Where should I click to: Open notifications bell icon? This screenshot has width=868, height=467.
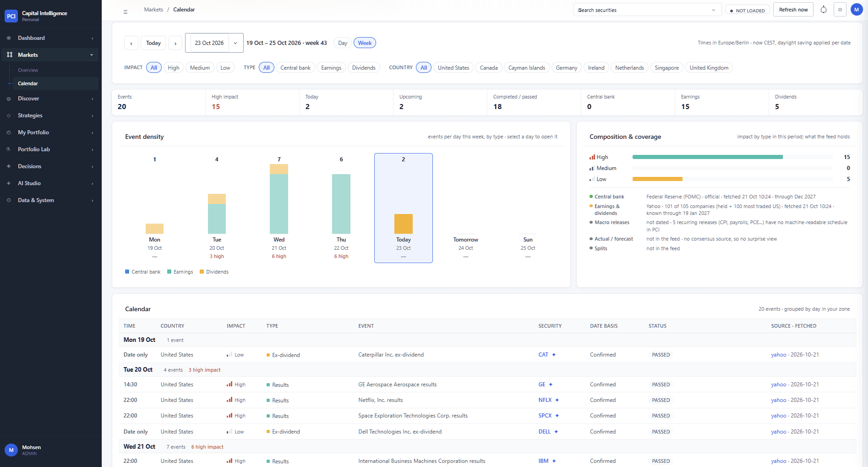pos(824,10)
